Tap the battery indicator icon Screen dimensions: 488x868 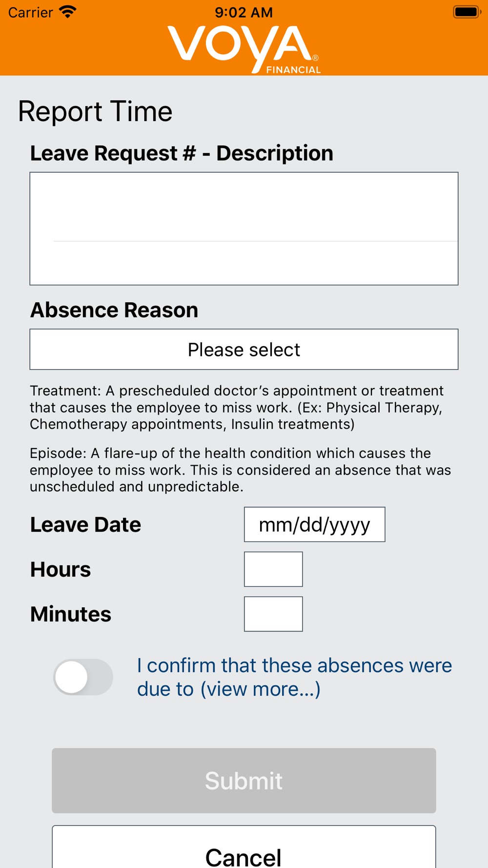pyautogui.click(x=467, y=12)
